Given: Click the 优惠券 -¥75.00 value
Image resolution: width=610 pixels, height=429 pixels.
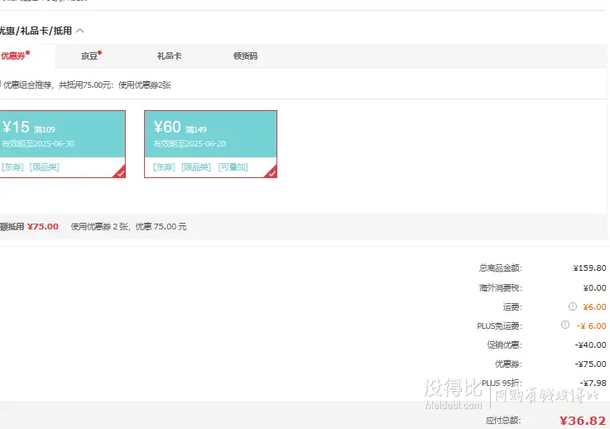Looking at the screenshot, I should click(591, 364).
